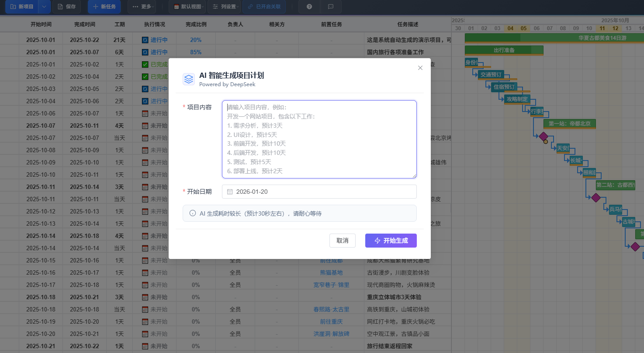Click the 国内旅行各项准备工作 description
644x353 pixels.
pos(395,52)
